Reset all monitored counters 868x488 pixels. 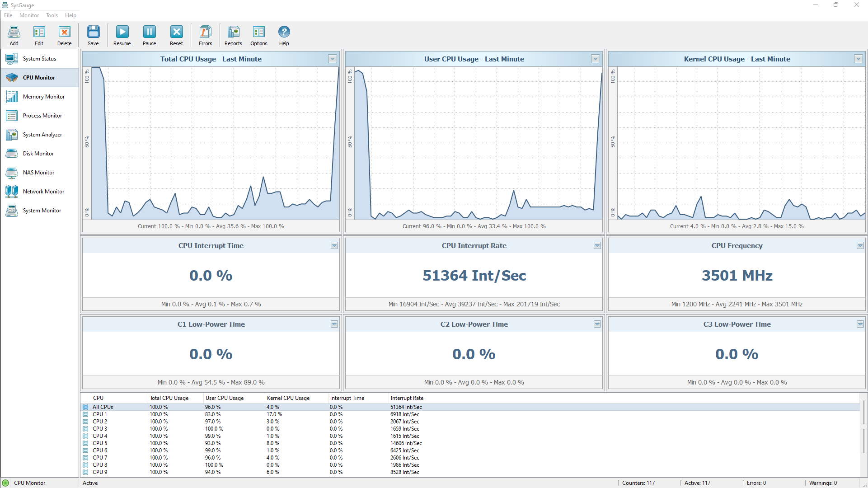tap(176, 35)
